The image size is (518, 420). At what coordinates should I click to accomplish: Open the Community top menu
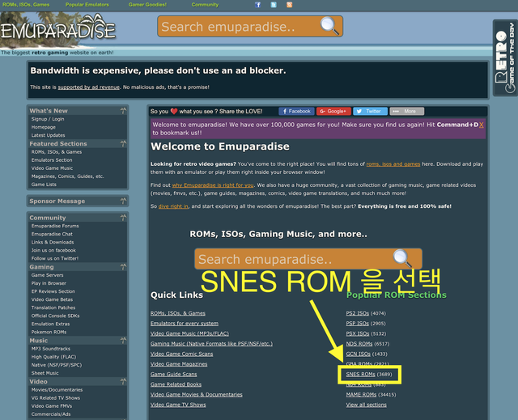(x=205, y=5)
